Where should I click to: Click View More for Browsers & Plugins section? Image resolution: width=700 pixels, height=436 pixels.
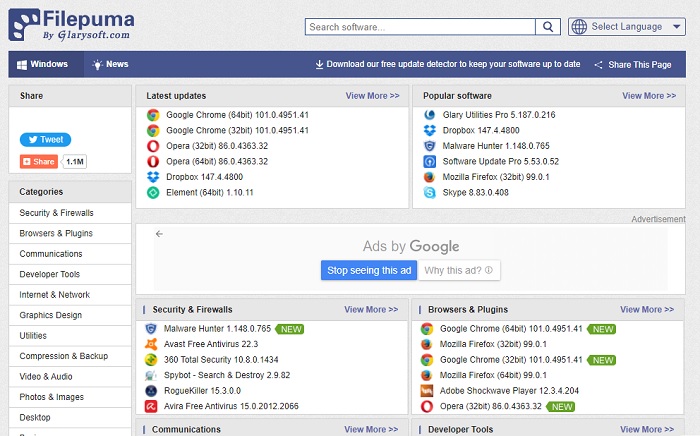pyautogui.click(x=647, y=310)
